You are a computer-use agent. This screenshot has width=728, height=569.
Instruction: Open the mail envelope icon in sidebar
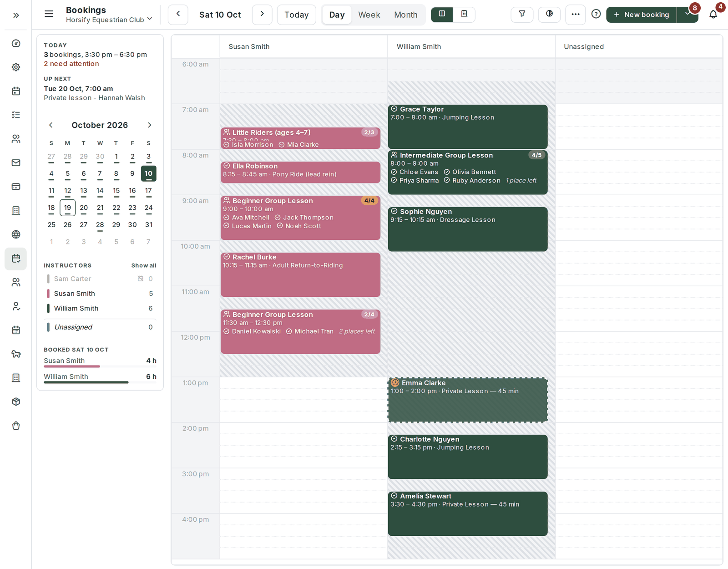(x=16, y=163)
